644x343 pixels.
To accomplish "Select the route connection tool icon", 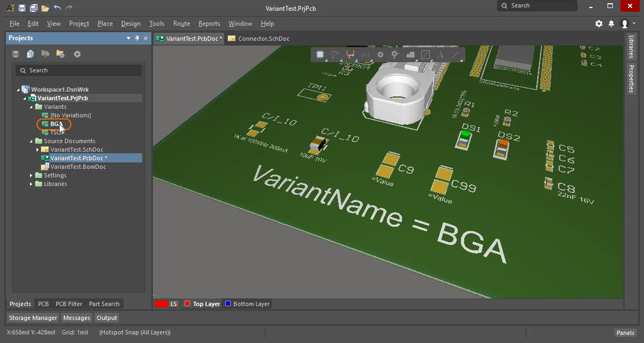I will 335,55.
